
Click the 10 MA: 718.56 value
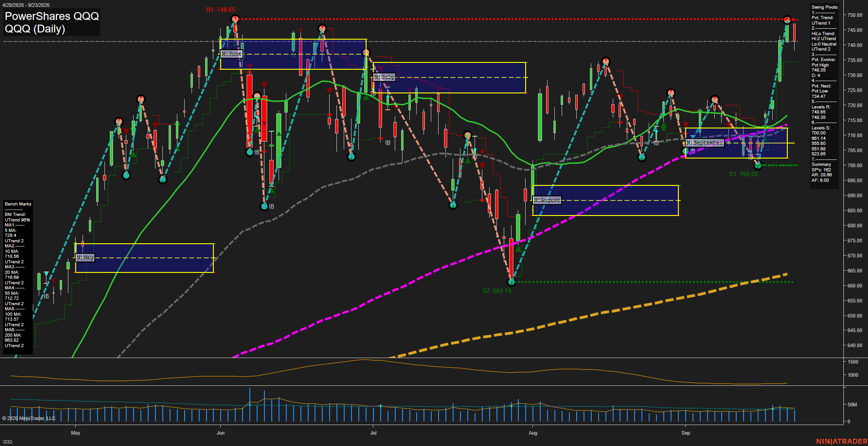(x=12, y=254)
